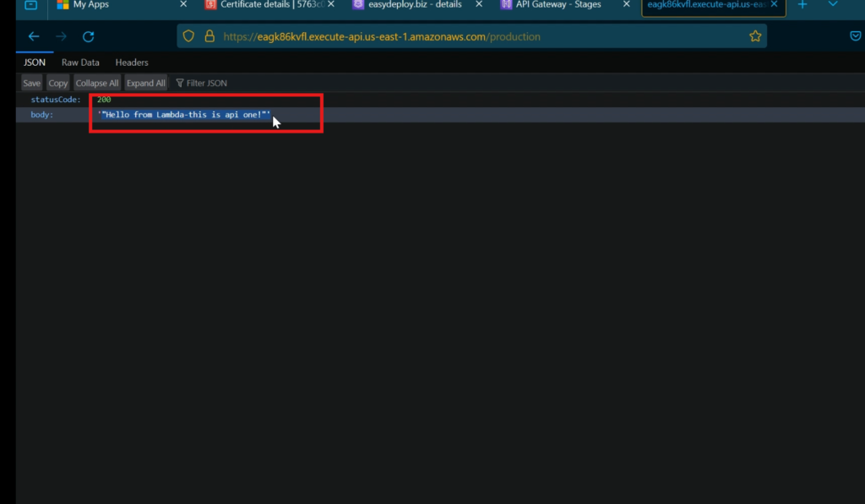Image resolution: width=865 pixels, height=504 pixels.
Task: Reload the production API page
Action: coord(88,36)
